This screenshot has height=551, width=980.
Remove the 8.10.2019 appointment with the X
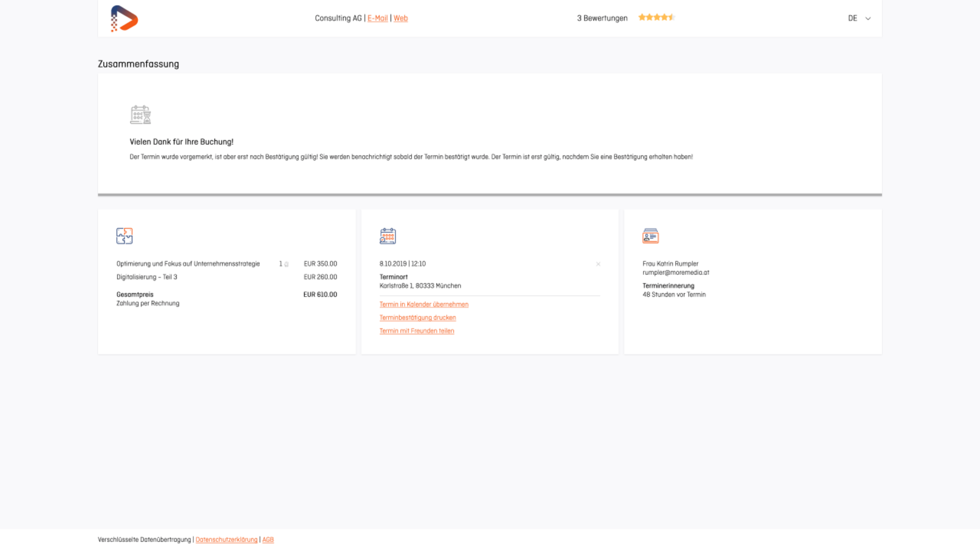tap(598, 264)
